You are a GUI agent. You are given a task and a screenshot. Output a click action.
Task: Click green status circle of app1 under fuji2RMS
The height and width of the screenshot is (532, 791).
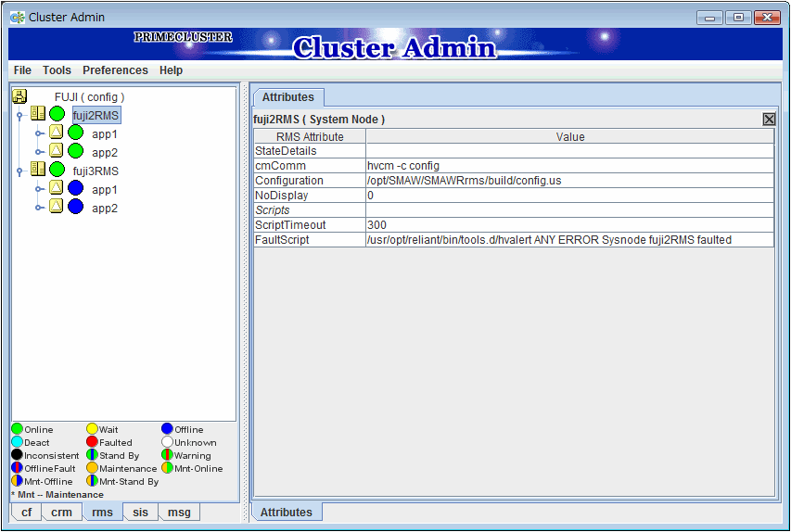click(x=76, y=133)
